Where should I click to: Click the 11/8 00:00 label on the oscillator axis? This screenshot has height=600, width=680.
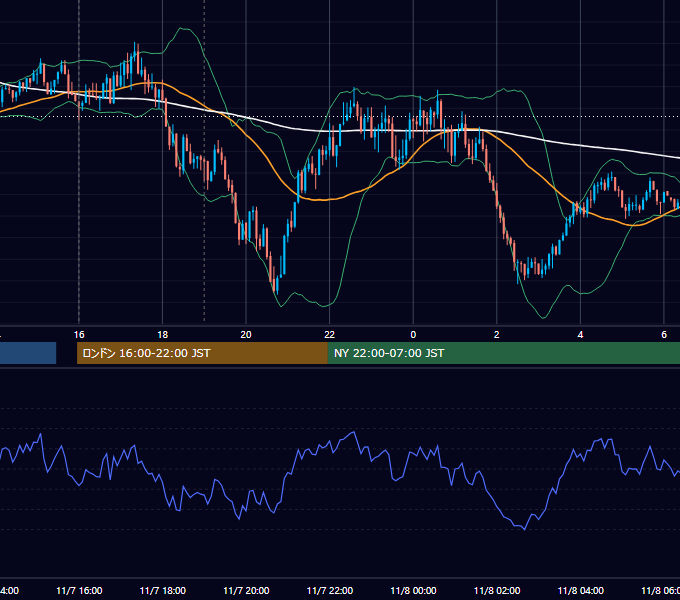(413, 591)
